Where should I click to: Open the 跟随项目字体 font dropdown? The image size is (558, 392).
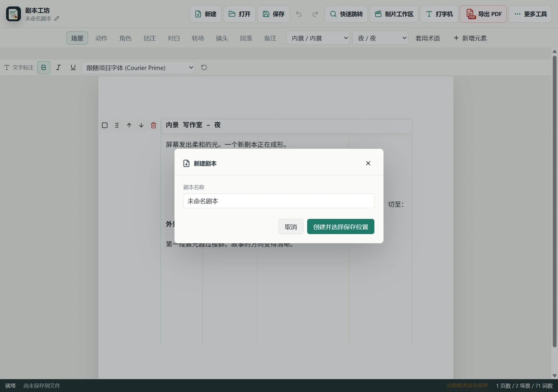(138, 68)
